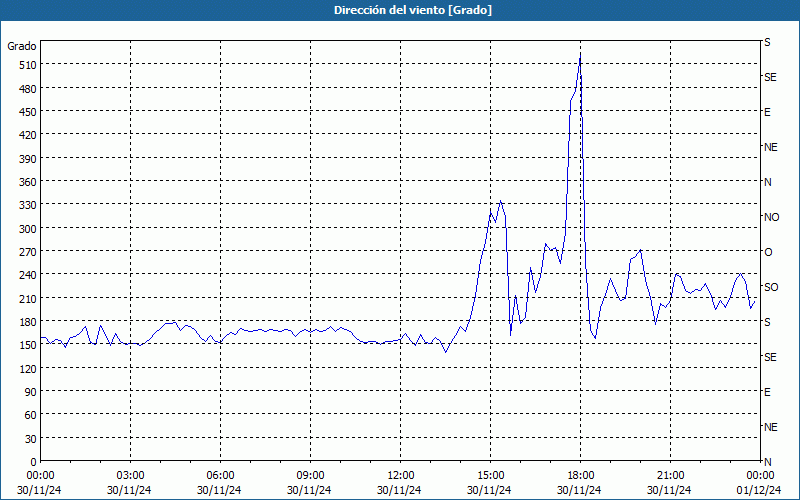The height and width of the screenshot is (500, 800).
Task: Click the 180 degree axis label
Action: (28, 322)
